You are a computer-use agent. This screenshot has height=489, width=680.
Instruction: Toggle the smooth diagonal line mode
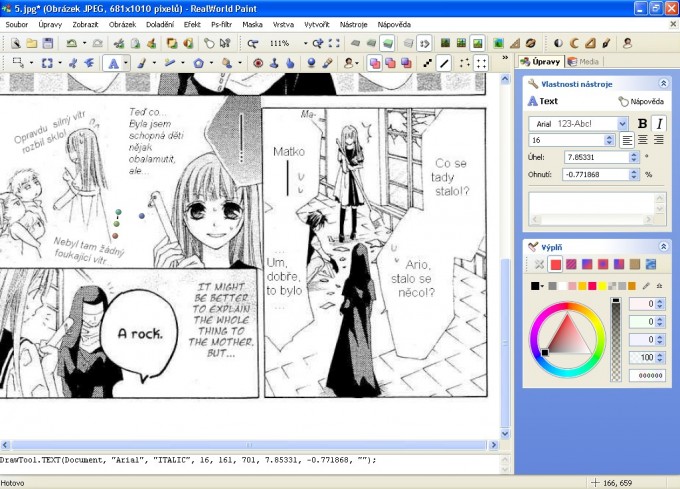click(x=444, y=64)
